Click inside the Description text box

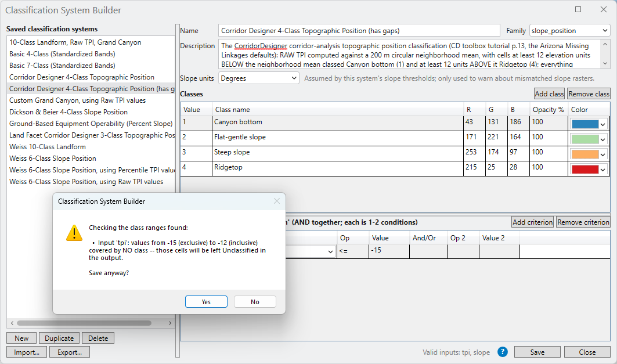tap(409, 55)
